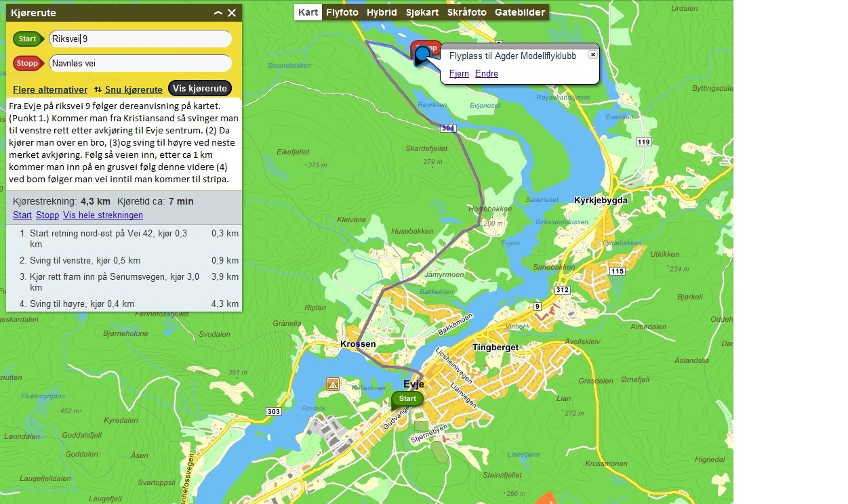Select step 3 Kjør rett fram Senumsvegen
Viewport: 848px width, 504px height.
coord(124,282)
